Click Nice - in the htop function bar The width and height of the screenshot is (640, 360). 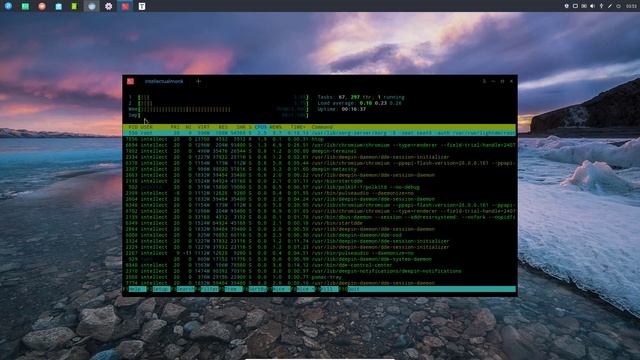281,289
